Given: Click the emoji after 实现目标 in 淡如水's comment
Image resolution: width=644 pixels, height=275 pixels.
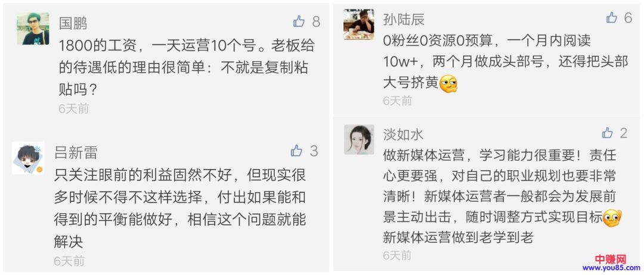Looking at the screenshot, I should 612,218.
